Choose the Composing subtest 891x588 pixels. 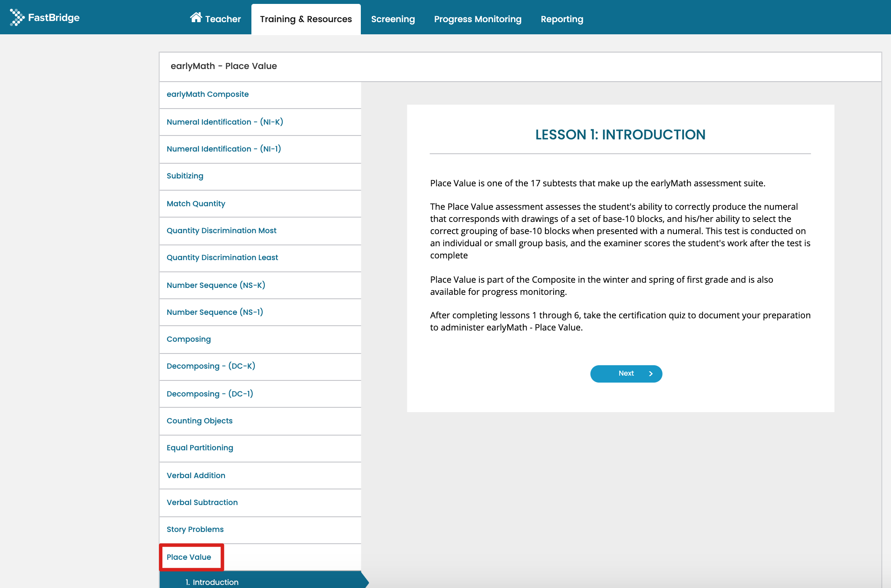tap(260, 339)
